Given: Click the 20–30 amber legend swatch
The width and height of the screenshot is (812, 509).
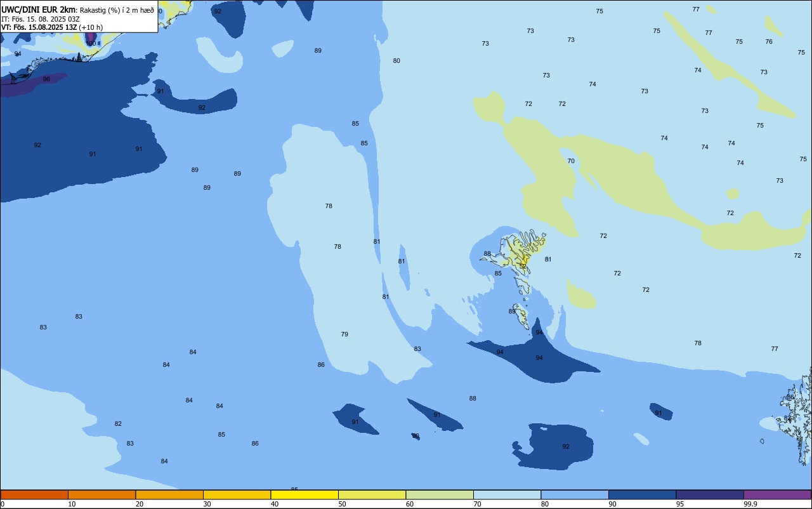Looking at the screenshot, I should [169, 494].
